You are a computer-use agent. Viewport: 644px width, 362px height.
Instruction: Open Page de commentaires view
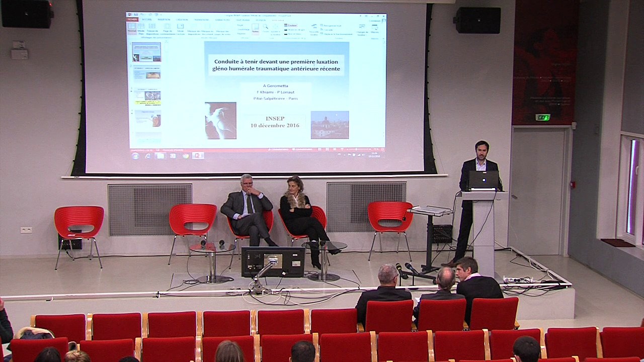point(167,28)
